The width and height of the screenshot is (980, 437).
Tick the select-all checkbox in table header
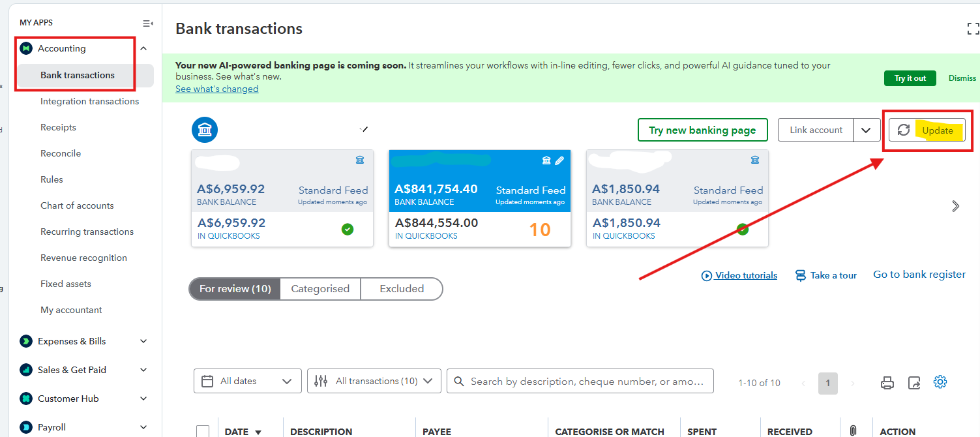tap(203, 431)
